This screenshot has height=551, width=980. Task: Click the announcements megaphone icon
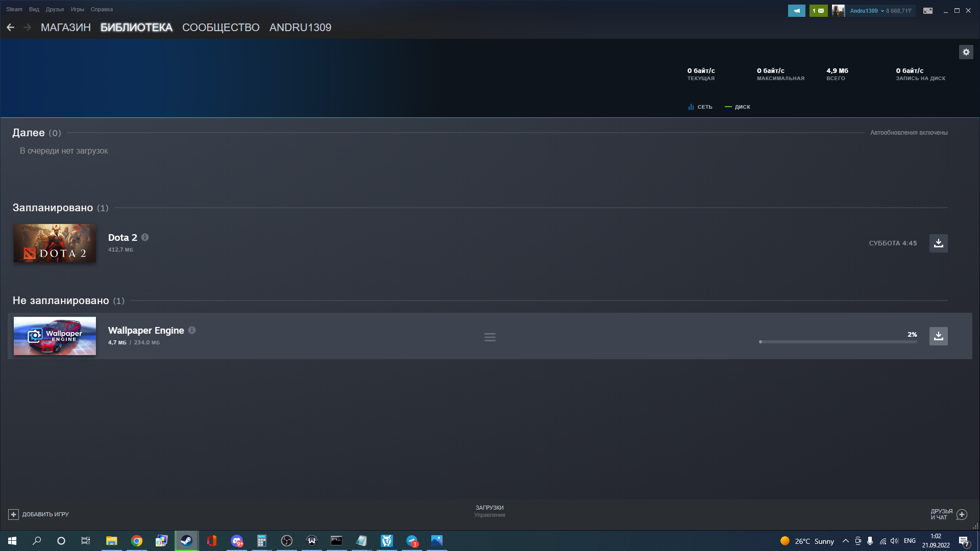(796, 11)
